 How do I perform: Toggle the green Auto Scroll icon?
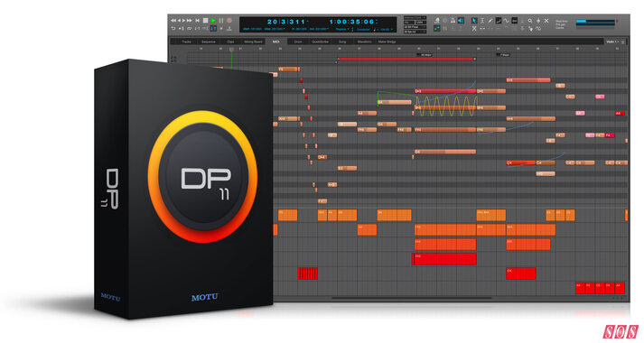(437, 29)
